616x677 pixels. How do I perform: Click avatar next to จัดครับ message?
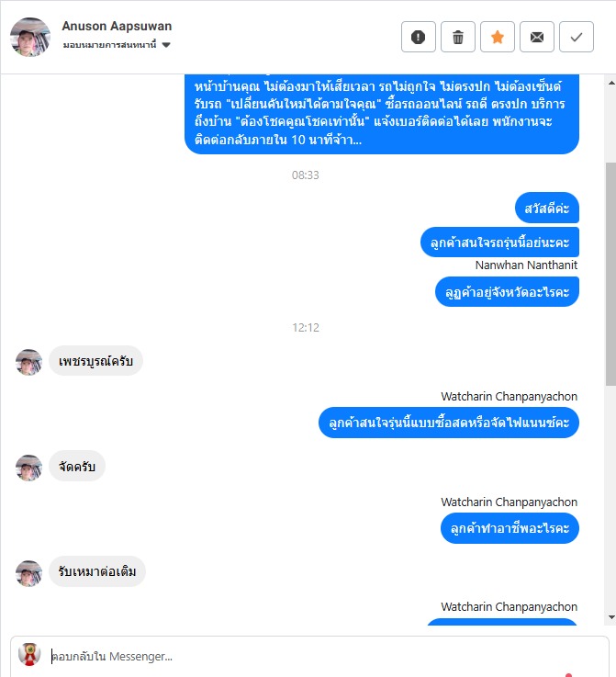coord(28,468)
